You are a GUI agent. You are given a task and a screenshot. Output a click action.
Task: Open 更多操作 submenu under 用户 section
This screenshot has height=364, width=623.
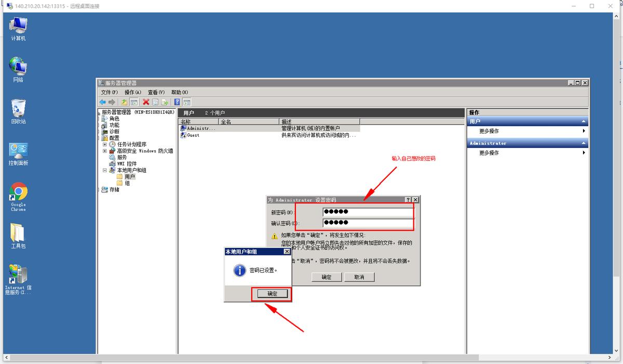527,131
